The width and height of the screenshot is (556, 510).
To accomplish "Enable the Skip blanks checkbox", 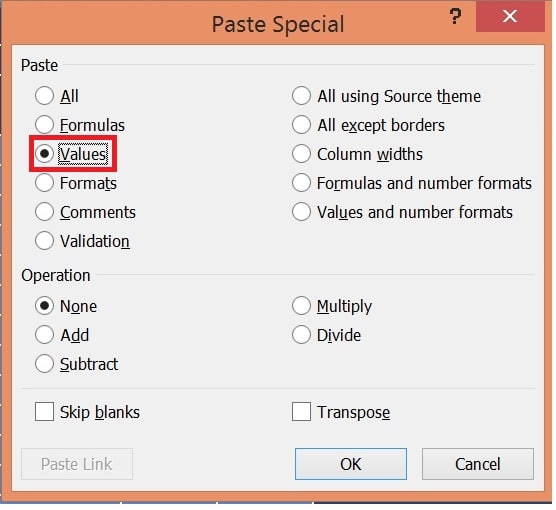I will 44,412.
